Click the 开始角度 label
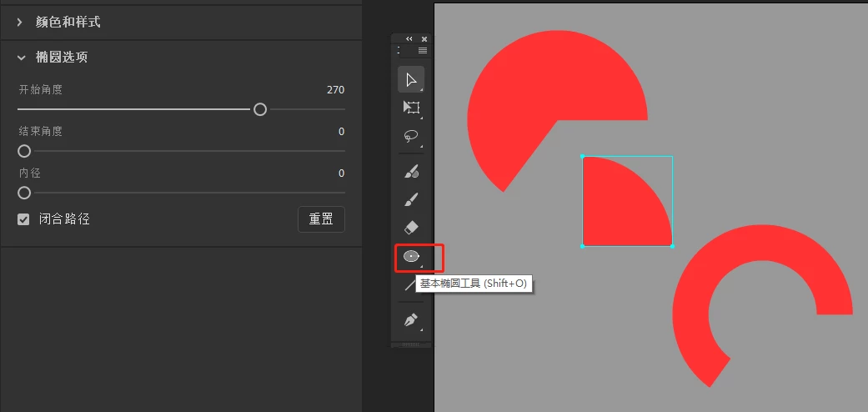The height and width of the screenshot is (412, 868). (40, 90)
